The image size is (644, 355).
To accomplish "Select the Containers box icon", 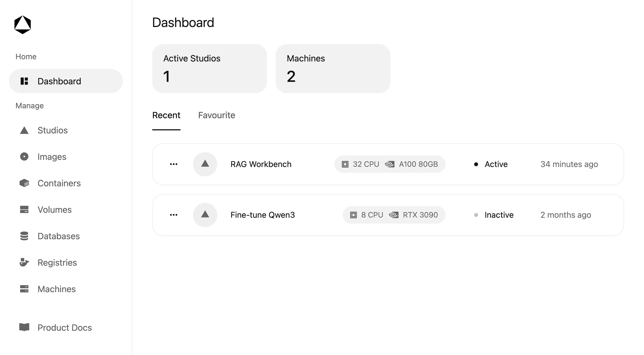I will (x=24, y=183).
